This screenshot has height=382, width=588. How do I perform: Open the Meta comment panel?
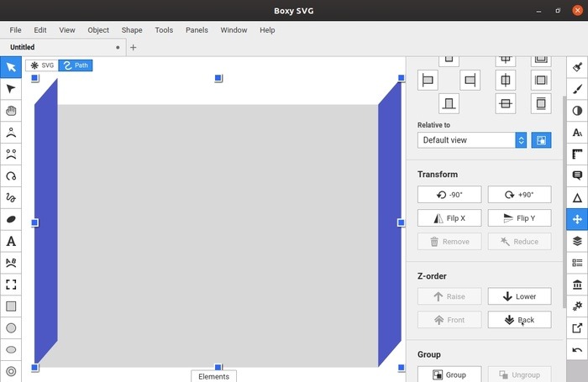(x=577, y=175)
